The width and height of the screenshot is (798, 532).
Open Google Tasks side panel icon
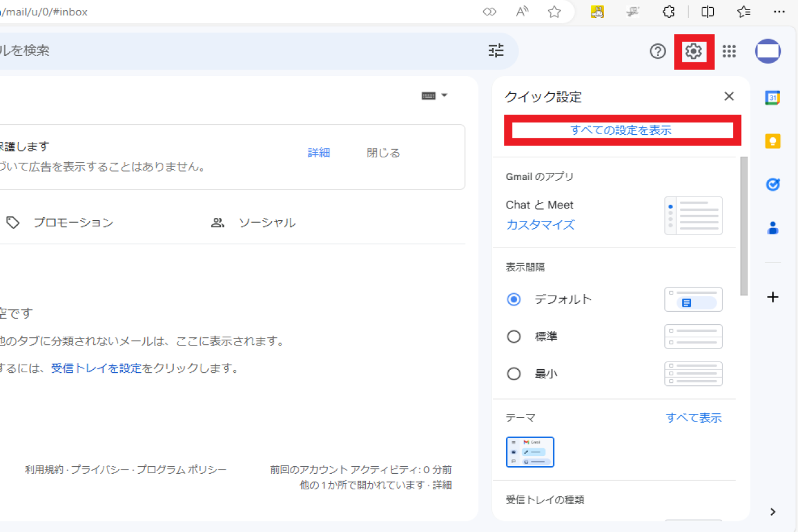pos(772,185)
